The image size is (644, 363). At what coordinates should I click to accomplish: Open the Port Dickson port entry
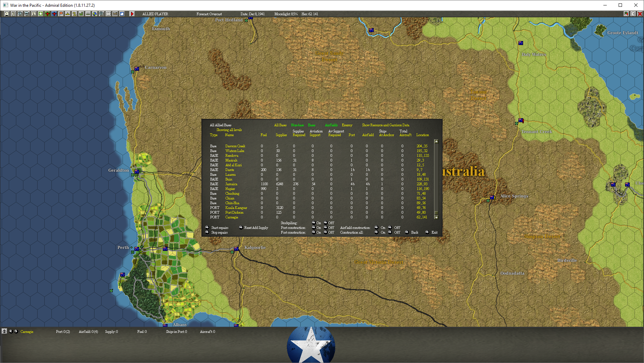[234, 213]
